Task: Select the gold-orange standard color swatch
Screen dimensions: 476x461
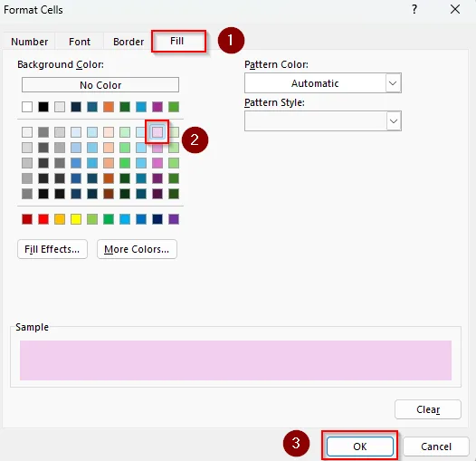Action: click(60, 219)
